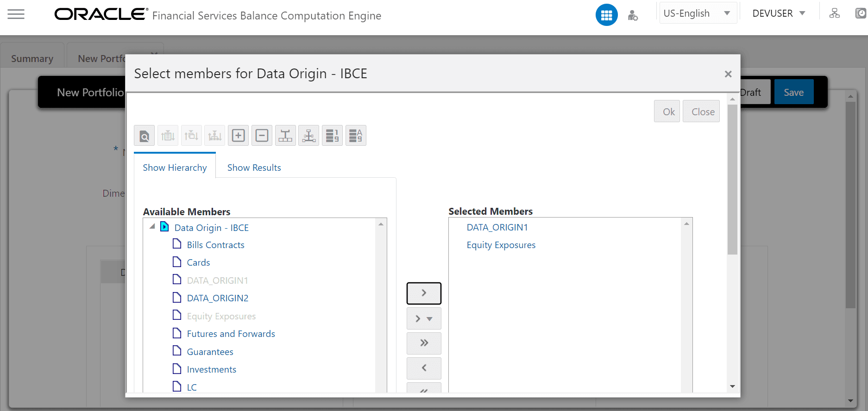Click the page icon beside Cards
The height and width of the screenshot is (411, 868).
click(176, 262)
